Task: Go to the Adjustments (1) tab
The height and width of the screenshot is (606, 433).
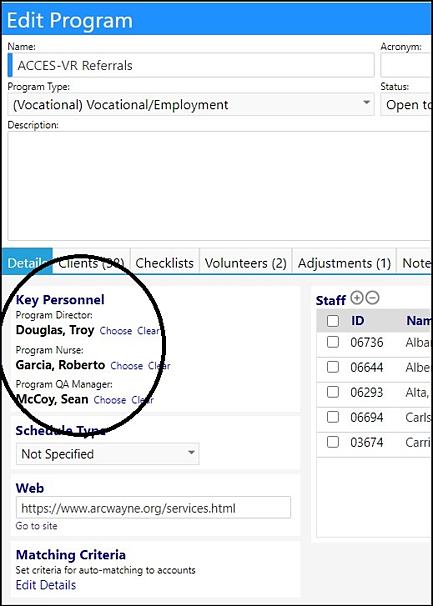Action: tap(344, 263)
